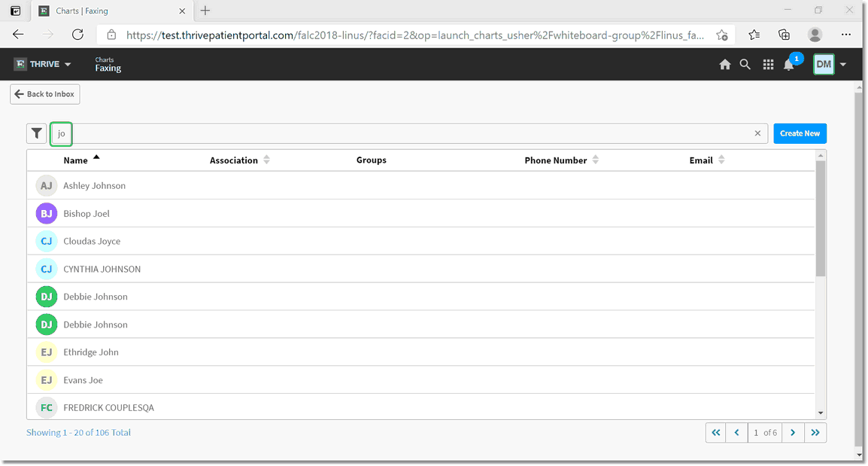Click AJ avatar for Ashley Johnson
This screenshot has width=868, height=466.
[47, 186]
